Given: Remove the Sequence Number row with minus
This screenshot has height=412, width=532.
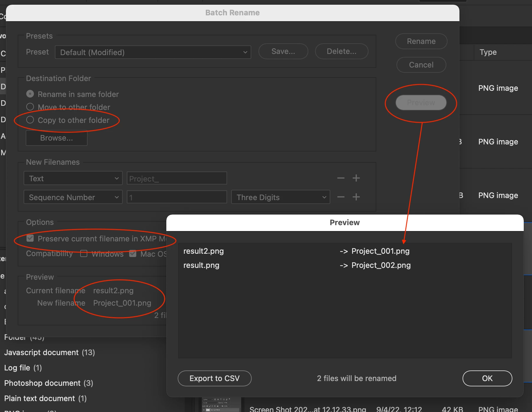Looking at the screenshot, I should click(341, 197).
